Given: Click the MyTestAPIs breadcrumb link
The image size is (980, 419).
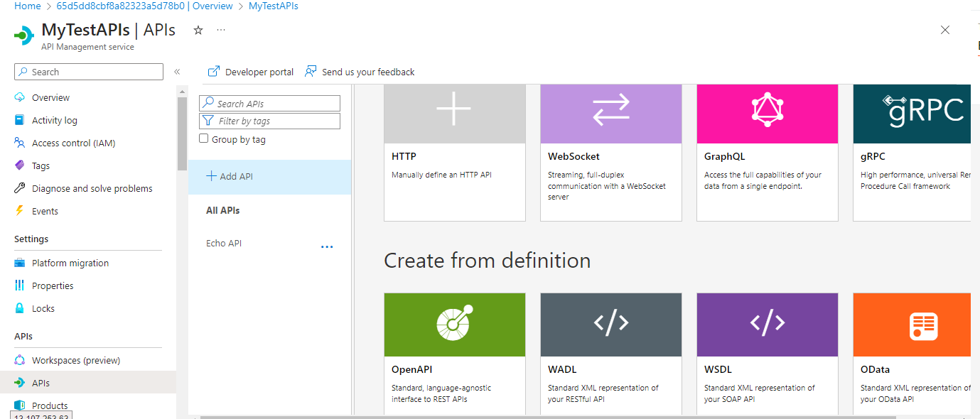Looking at the screenshot, I should coord(274,6).
